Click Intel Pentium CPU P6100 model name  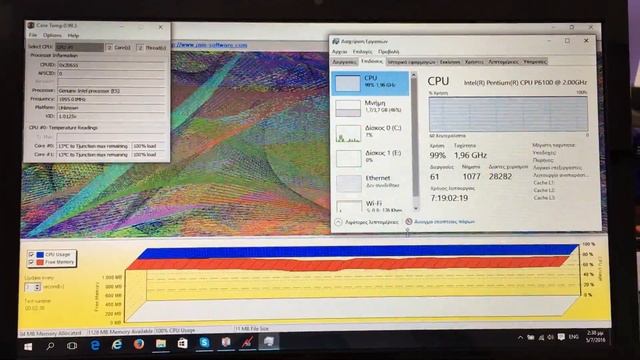(x=525, y=82)
